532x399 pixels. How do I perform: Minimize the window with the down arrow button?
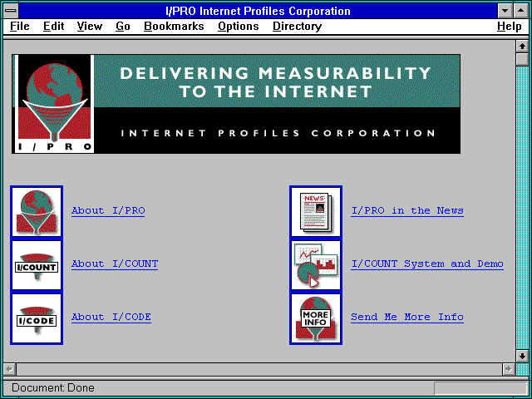(505, 11)
